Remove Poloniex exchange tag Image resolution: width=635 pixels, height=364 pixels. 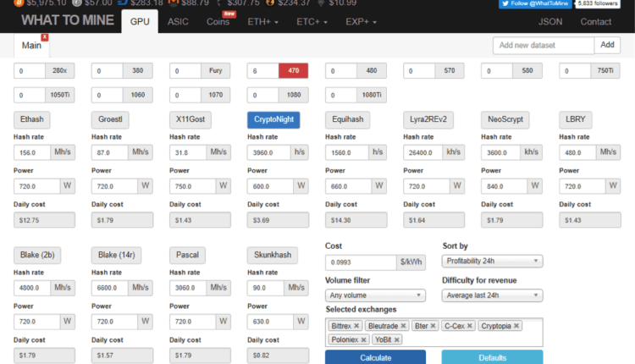tap(364, 339)
